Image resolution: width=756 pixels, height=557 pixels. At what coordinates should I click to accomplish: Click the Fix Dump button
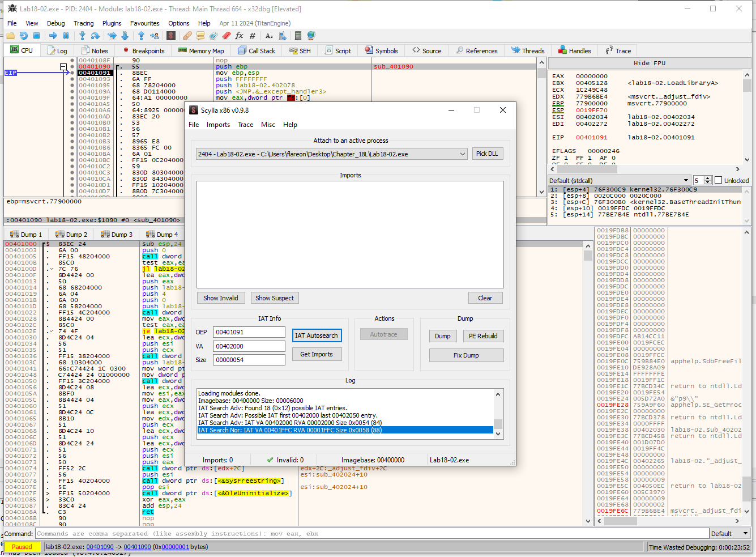pos(466,355)
